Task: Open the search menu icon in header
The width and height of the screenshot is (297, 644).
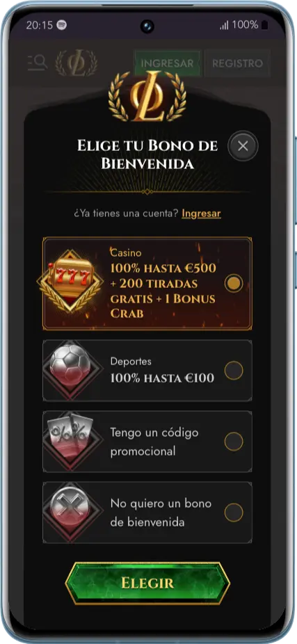Action: [x=38, y=63]
